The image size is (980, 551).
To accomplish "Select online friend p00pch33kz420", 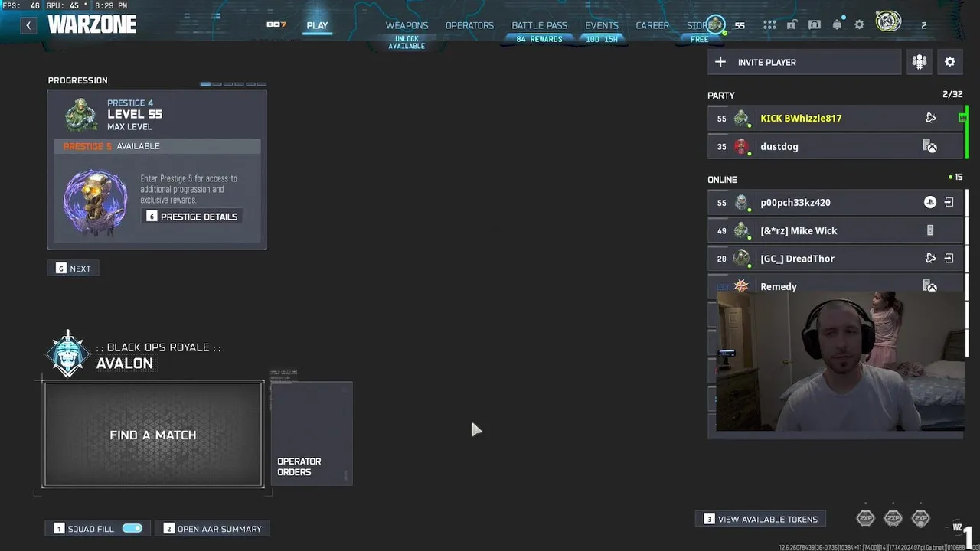I will pos(835,202).
